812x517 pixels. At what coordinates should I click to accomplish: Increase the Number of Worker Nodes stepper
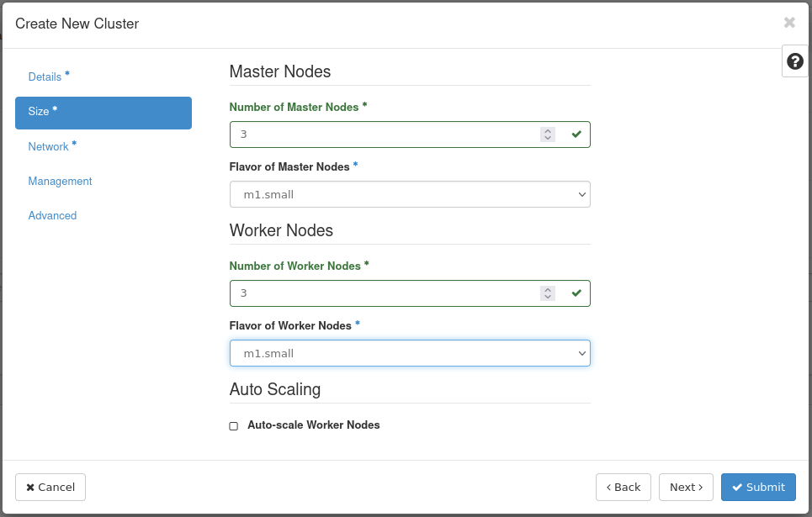click(548, 290)
